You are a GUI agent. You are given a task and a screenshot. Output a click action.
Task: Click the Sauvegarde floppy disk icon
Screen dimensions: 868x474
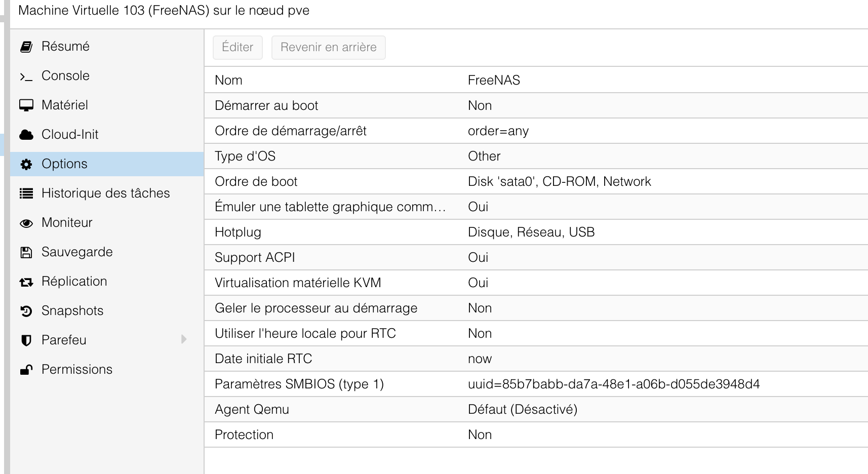tap(26, 252)
